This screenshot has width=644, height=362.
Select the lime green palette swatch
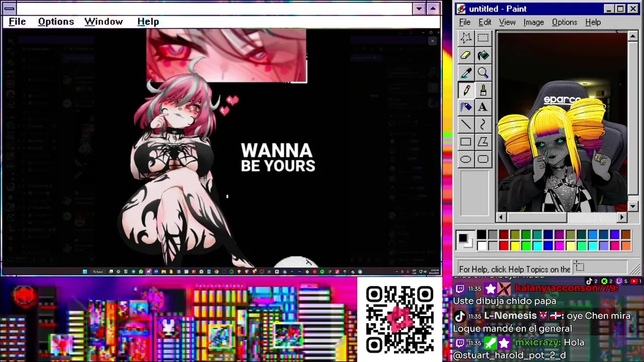(x=526, y=246)
